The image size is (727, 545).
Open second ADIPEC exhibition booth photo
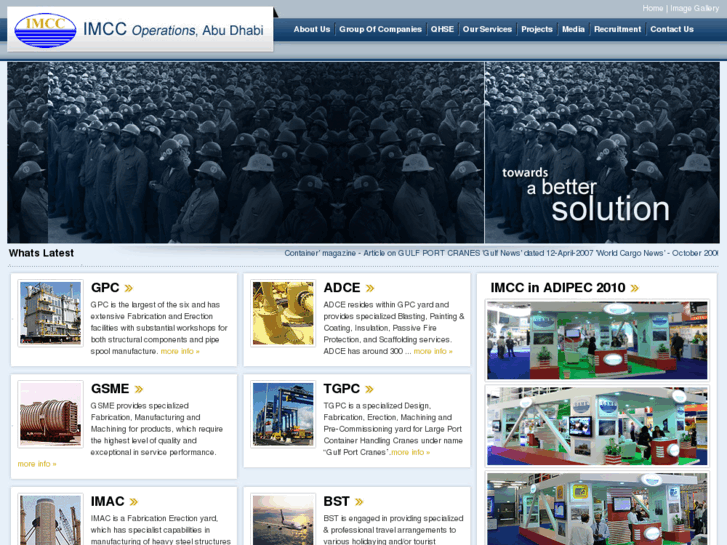(597, 426)
